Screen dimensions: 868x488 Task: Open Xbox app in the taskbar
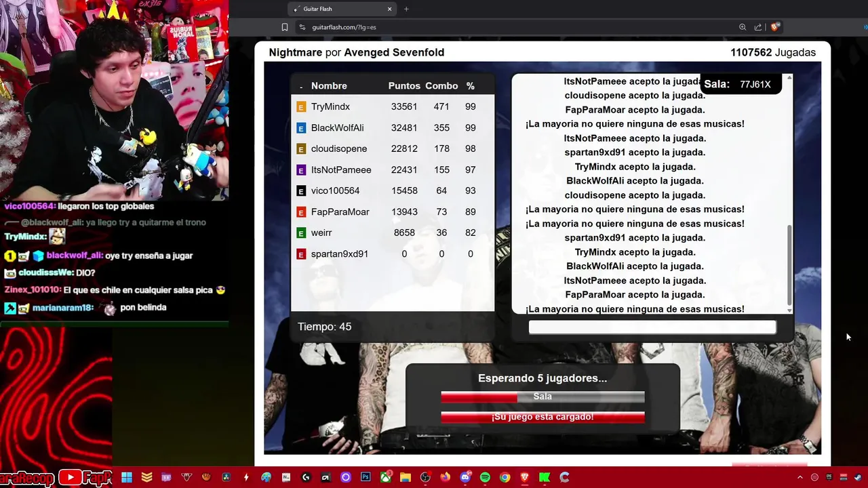385,477
